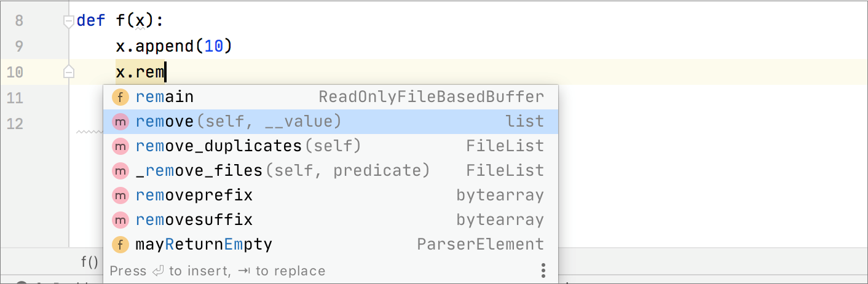Pick the mayReturnEmpty ParserElement suggestion

(x=203, y=245)
